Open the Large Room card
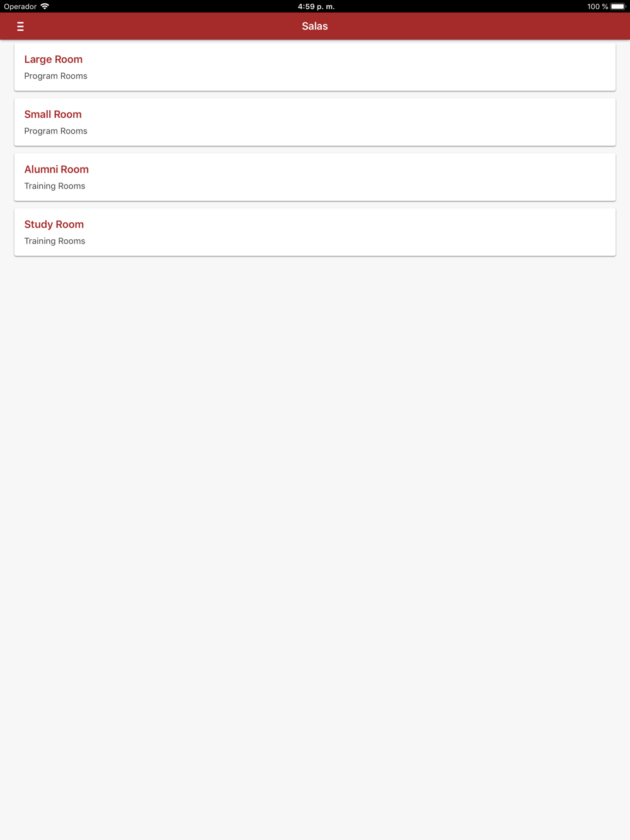Screen dimensions: 630x840 (315, 67)
